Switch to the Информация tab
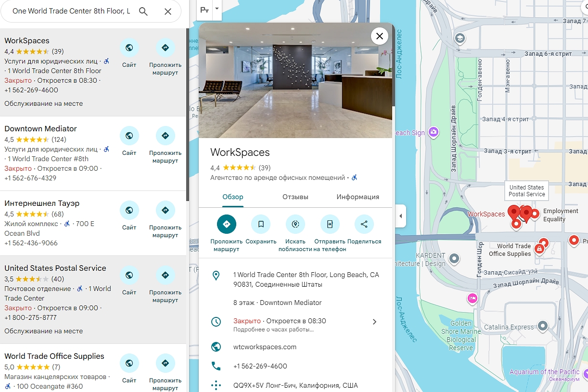The height and width of the screenshot is (392, 588). tap(358, 197)
